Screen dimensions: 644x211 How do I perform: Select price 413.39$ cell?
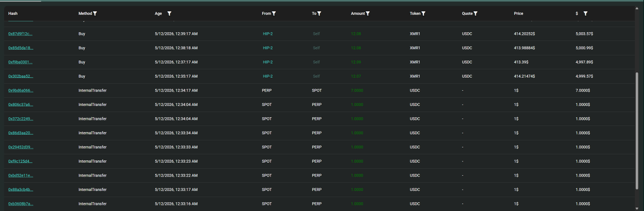(x=521, y=62)
